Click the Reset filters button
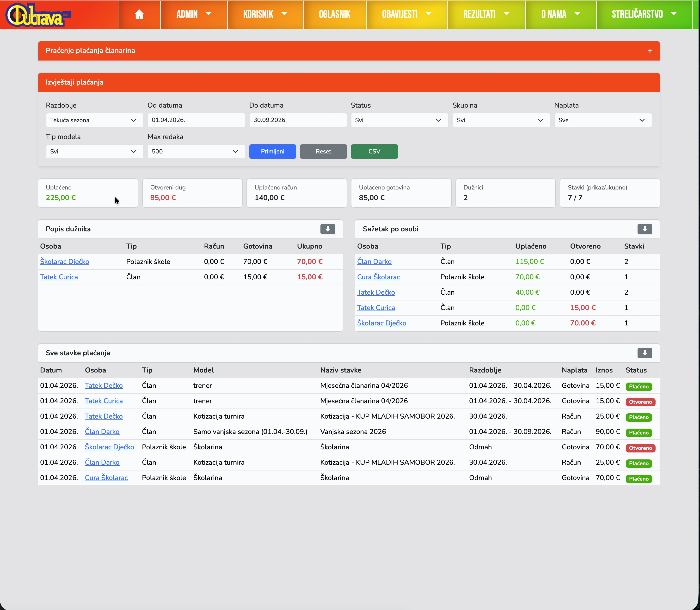Viewport: 700px width, 610px height. pos(323,152)
